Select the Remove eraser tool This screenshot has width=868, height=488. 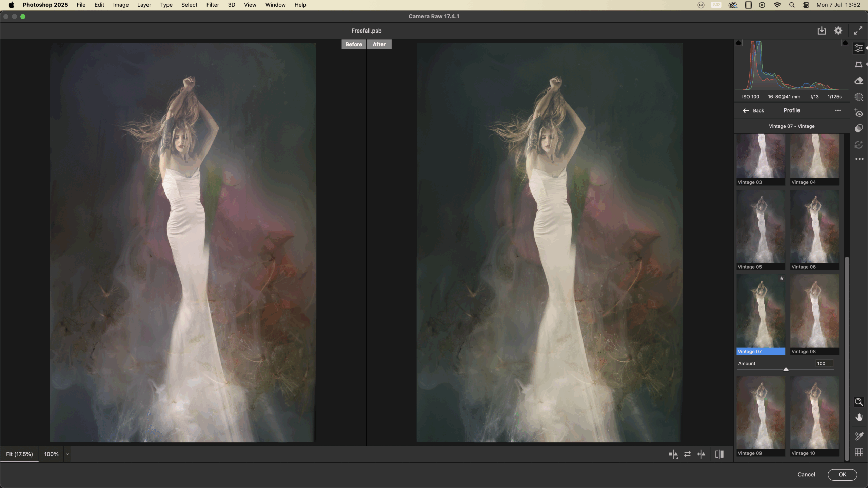[x=859, y=81]
